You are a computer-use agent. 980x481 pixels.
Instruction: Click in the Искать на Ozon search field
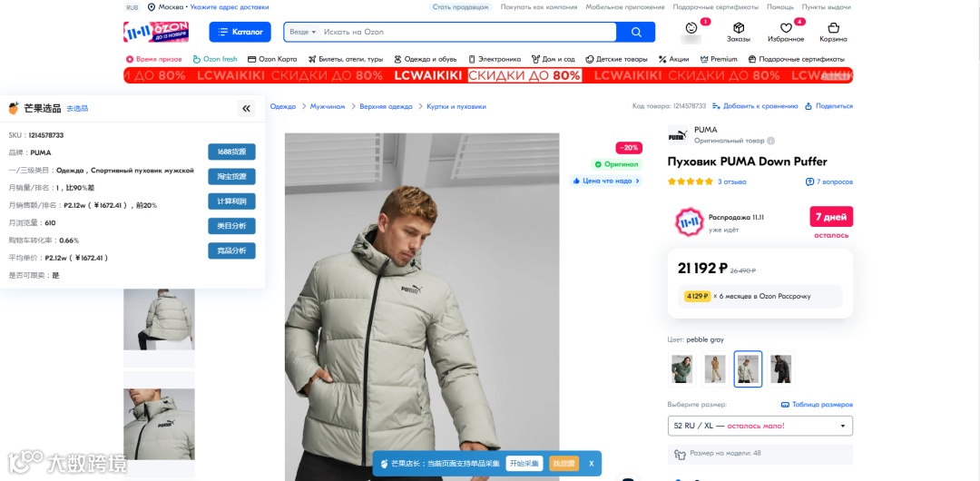[x=468, y=32]
